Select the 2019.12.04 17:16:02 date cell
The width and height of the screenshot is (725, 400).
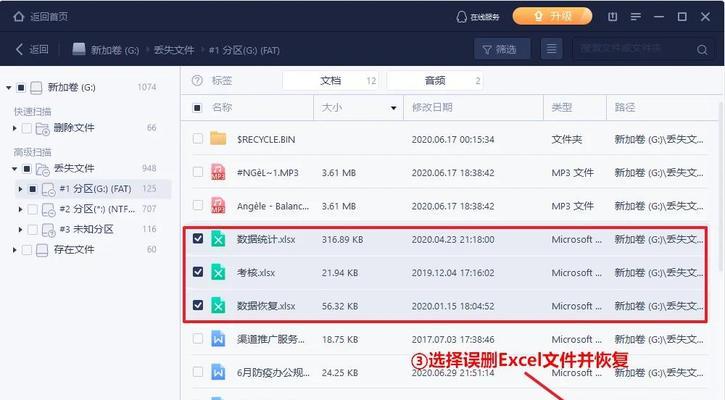click(x=453, y=273)
